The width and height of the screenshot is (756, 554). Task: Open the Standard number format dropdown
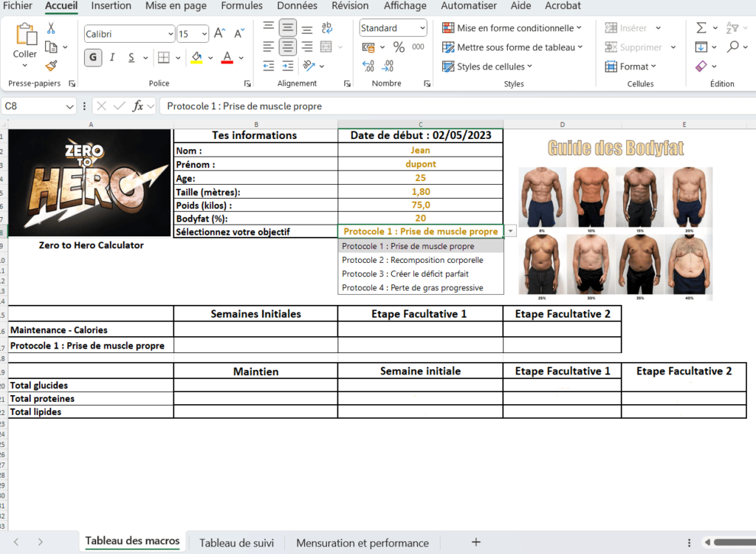pyautogui.click(x=422, y=28)
